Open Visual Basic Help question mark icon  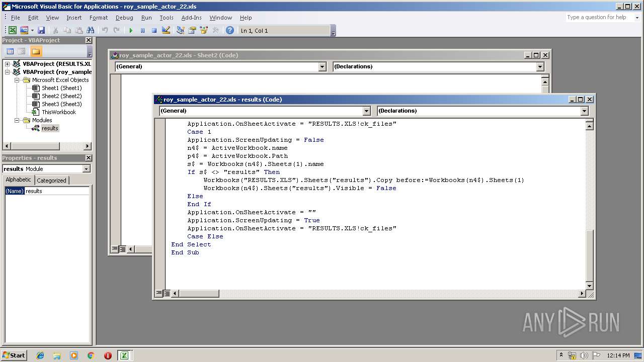point(230,30)
